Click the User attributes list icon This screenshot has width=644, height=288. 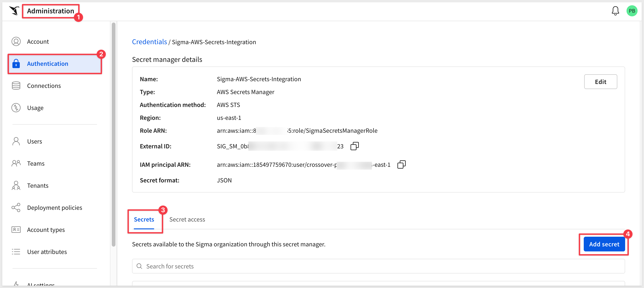tap(16, 251)
